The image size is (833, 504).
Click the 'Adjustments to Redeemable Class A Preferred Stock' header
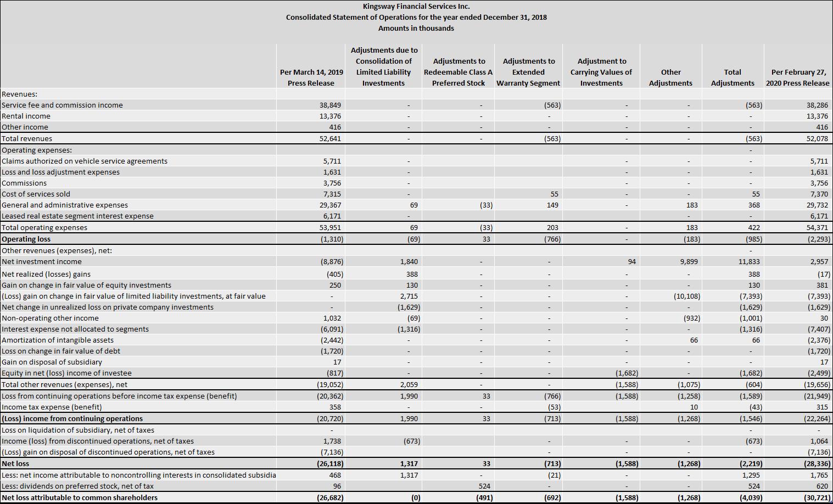point(459,72)
